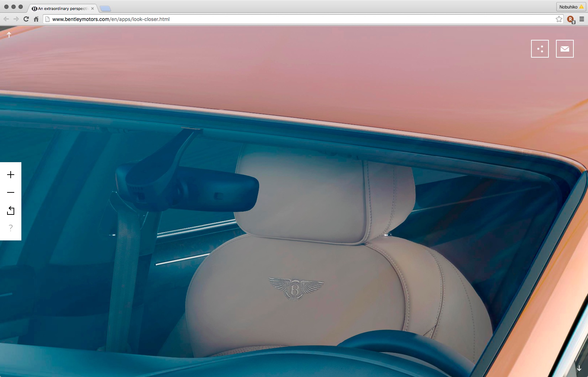The image size is (588, 377).
Task: Navigate forward in browser history
Action: click(16, 19)
